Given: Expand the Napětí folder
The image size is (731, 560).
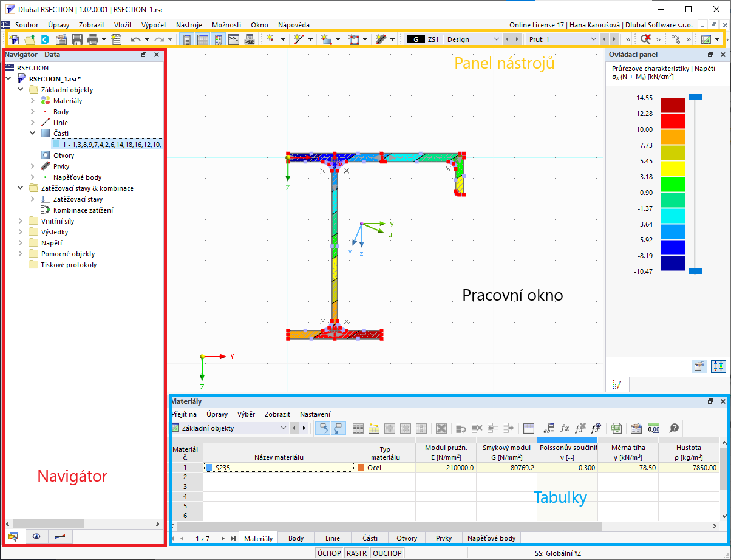Looking at the screenshot, I should click(x=20, y=243).
